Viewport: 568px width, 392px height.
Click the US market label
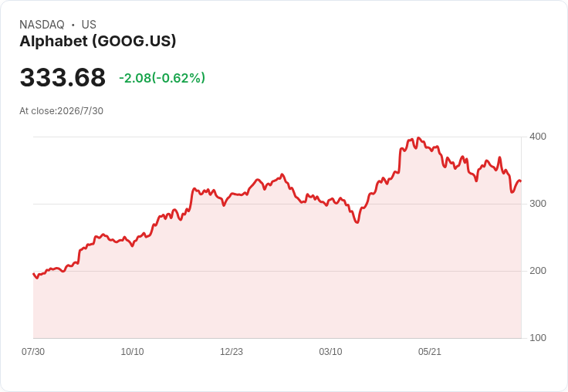pos(89,25)
